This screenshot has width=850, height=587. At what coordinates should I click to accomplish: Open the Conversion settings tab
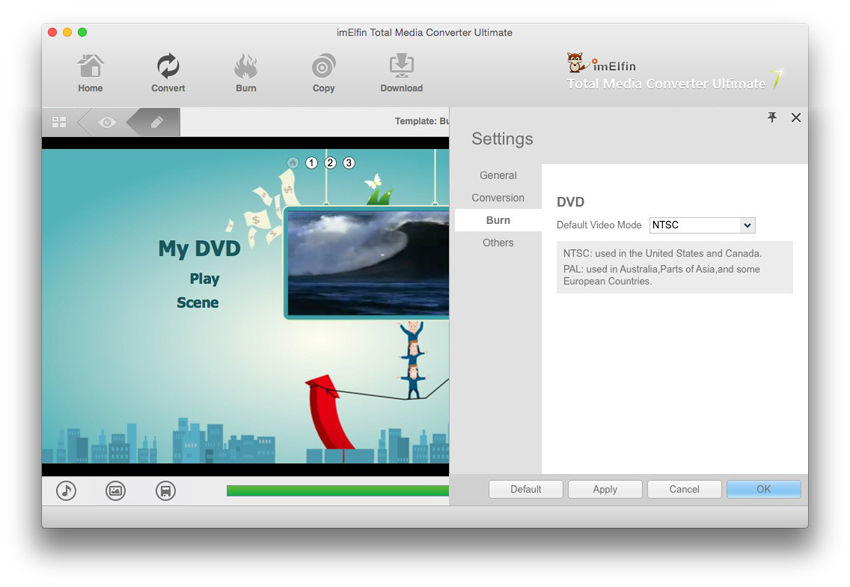point(498,198)
